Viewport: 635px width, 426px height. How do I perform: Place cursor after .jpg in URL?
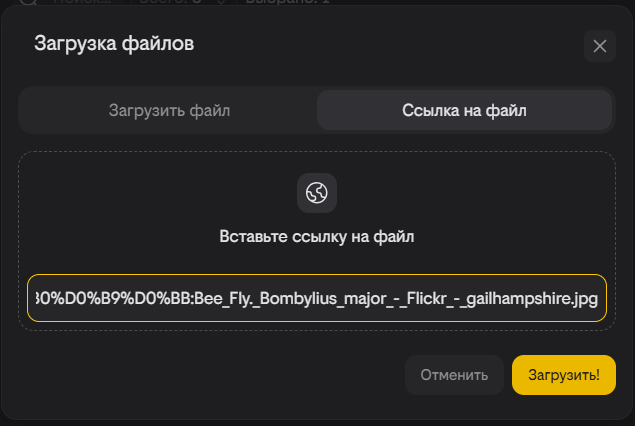coord(601,298)
